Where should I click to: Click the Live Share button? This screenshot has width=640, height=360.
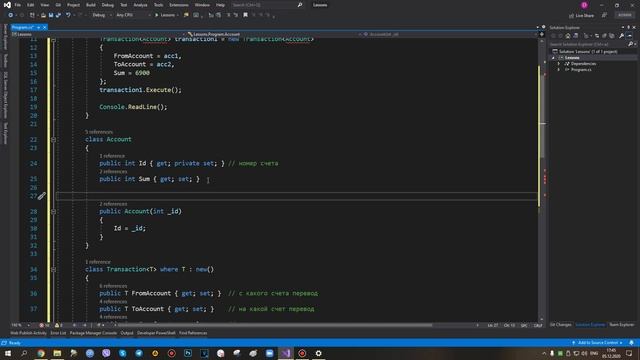[x=582, y=16]
